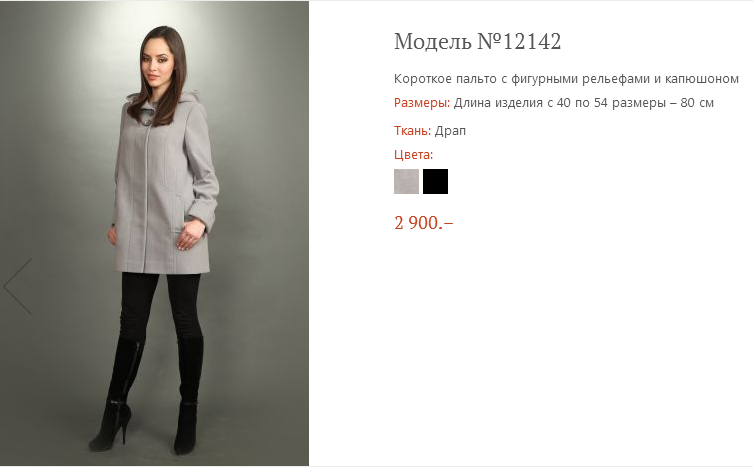This screenshot has height=470, width=753.
Task: Click the model's face in the photo
Action: pos(158,63)
